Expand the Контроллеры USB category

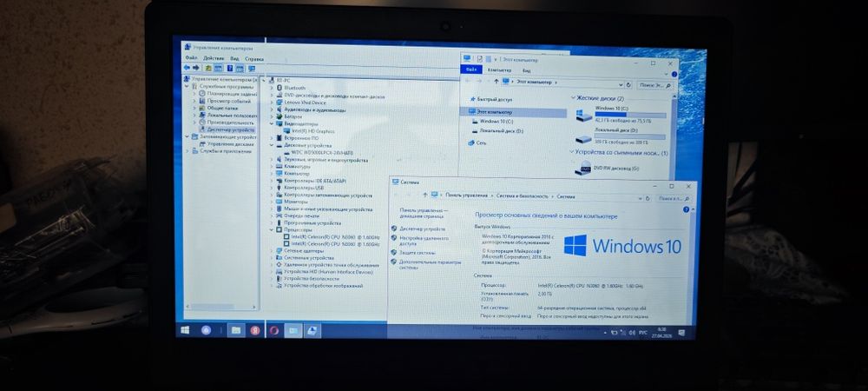click(272, 188)
